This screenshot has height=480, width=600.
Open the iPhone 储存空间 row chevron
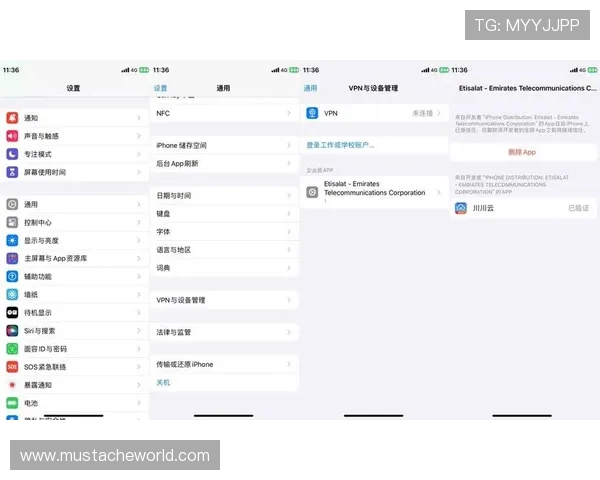pos(289,145)
